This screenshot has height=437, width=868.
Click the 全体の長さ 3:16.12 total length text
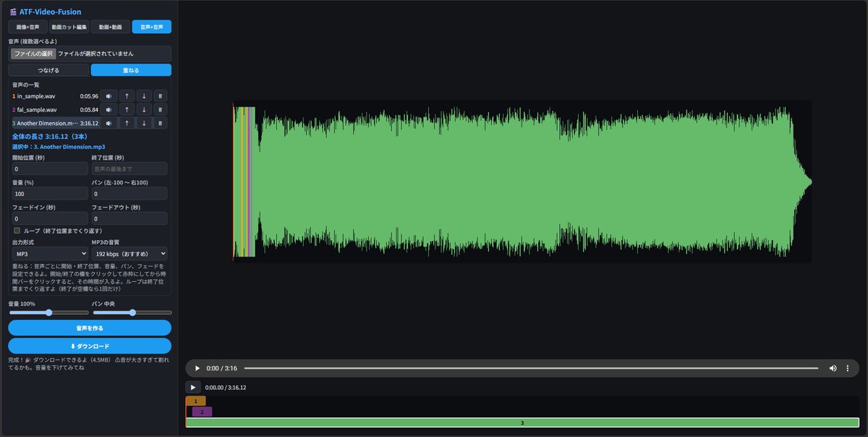50,136
